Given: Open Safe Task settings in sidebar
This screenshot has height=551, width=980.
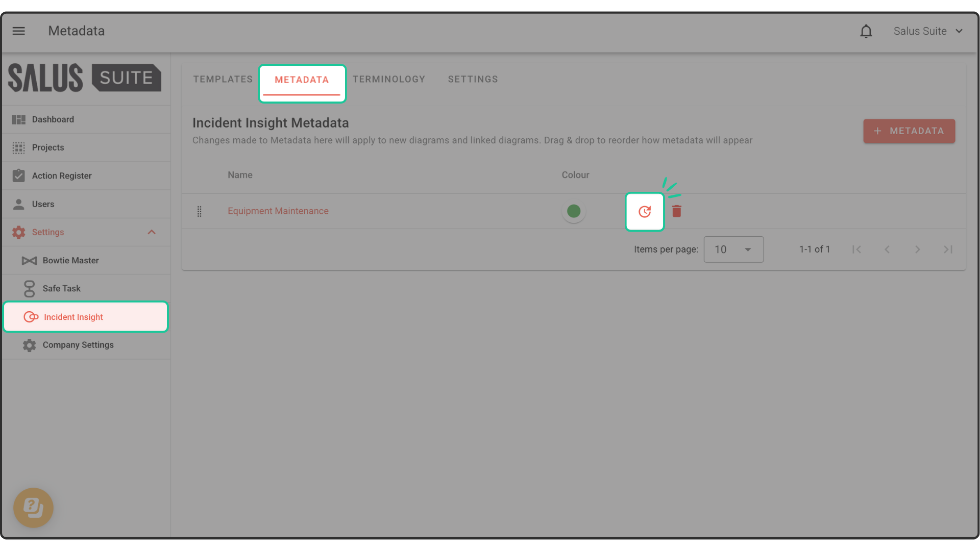Looking at the screenshot, I should (61, 288).
